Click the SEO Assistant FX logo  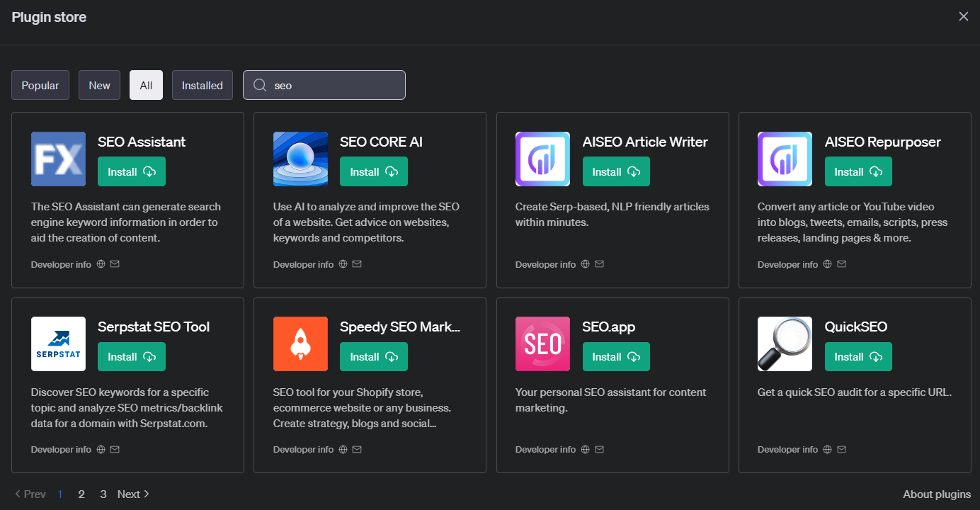[58, 159]
